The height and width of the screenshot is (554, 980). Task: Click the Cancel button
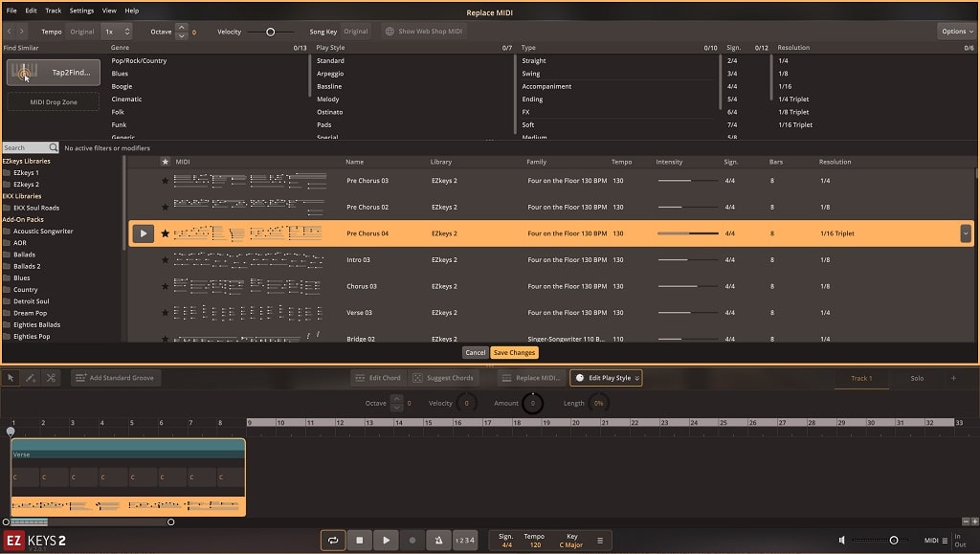[x=475, y=352]
